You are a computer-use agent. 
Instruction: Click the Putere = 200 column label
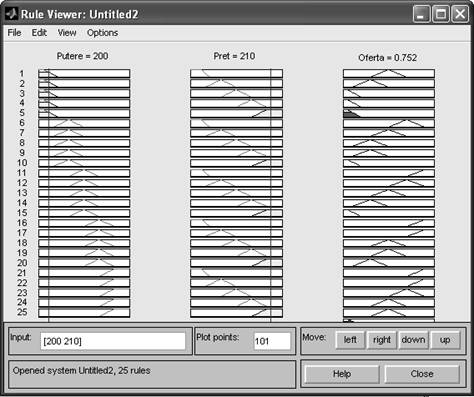click(82, 56)
